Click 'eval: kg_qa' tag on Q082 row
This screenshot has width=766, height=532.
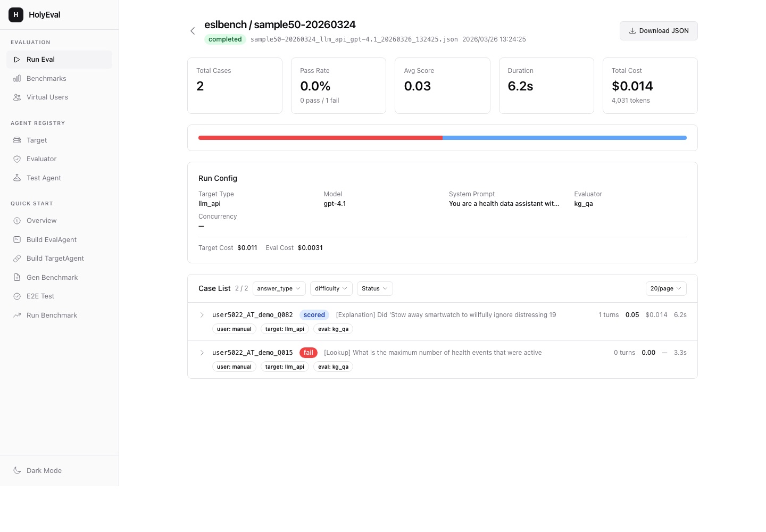tap(333, 329)
